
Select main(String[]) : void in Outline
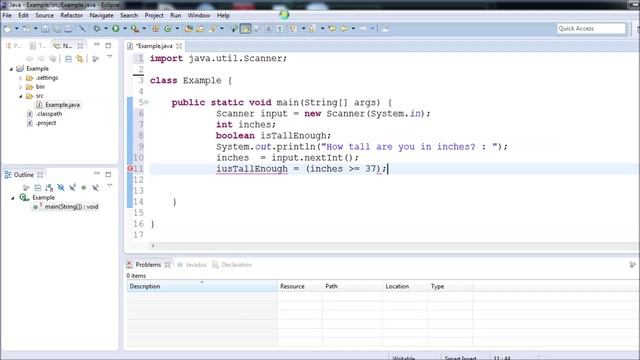66,207
